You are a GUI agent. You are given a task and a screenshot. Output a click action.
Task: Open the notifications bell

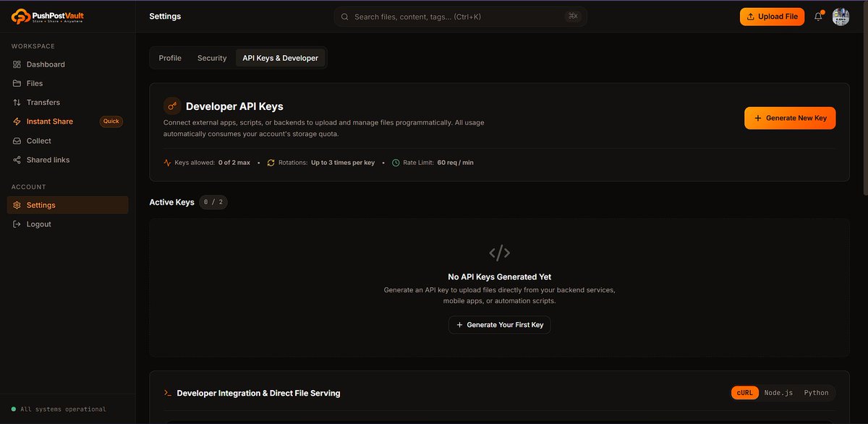[818, 17]
